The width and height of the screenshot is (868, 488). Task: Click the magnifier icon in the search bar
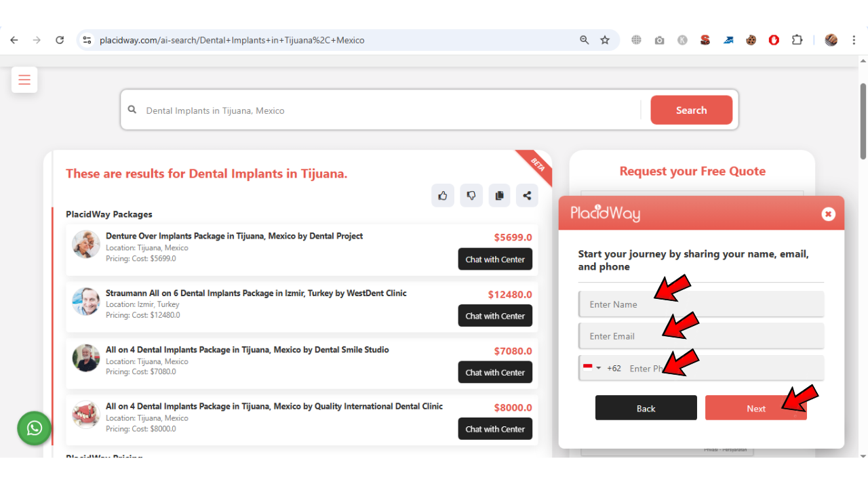point(133,110)
